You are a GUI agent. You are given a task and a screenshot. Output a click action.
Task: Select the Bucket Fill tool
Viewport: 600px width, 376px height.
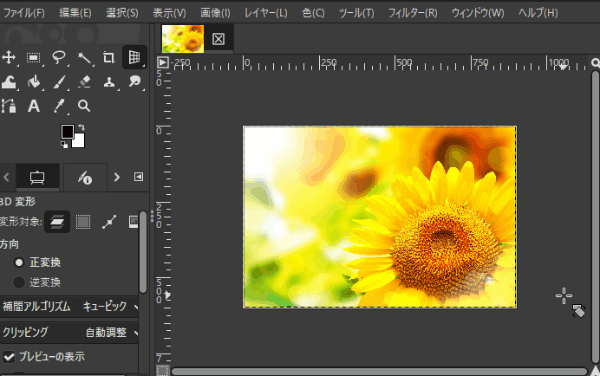coord(34,82)
